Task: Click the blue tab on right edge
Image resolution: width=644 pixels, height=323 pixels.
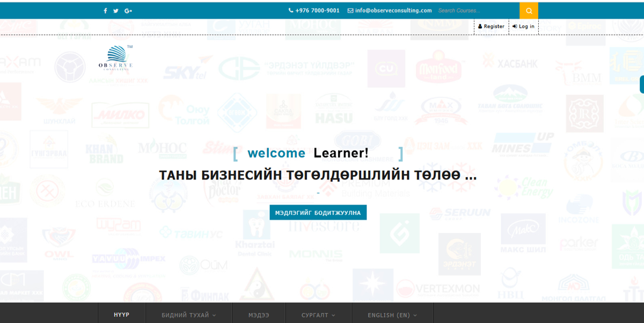Action: (641, 84)
